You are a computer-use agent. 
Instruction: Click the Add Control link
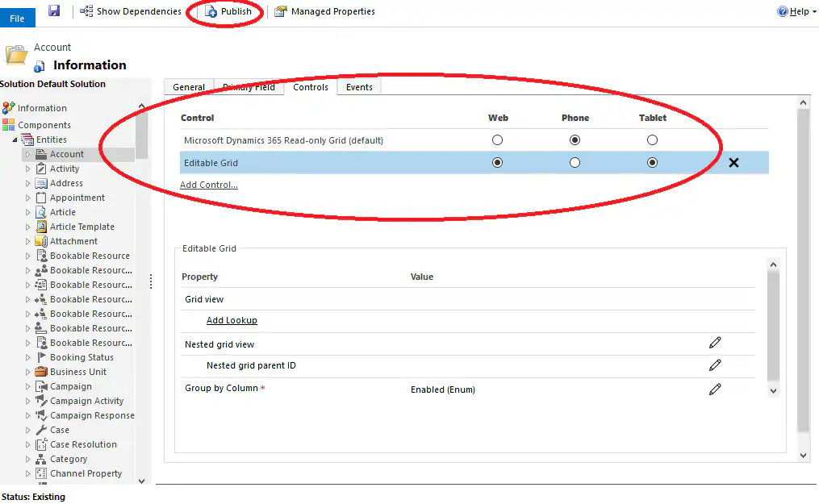point(208,184)
